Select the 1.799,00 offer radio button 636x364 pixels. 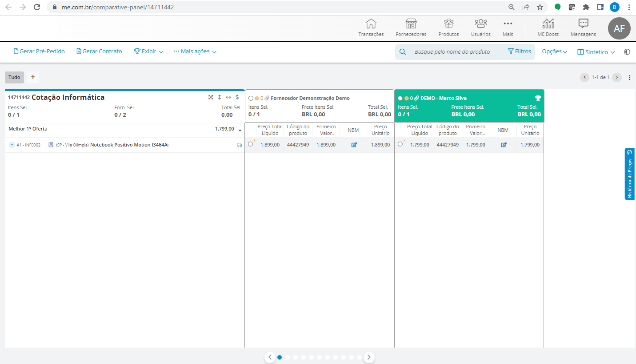point(400,144)
